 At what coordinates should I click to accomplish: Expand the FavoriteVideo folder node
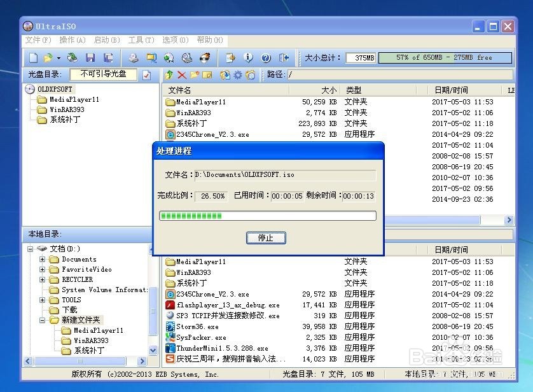click(42, 270)
